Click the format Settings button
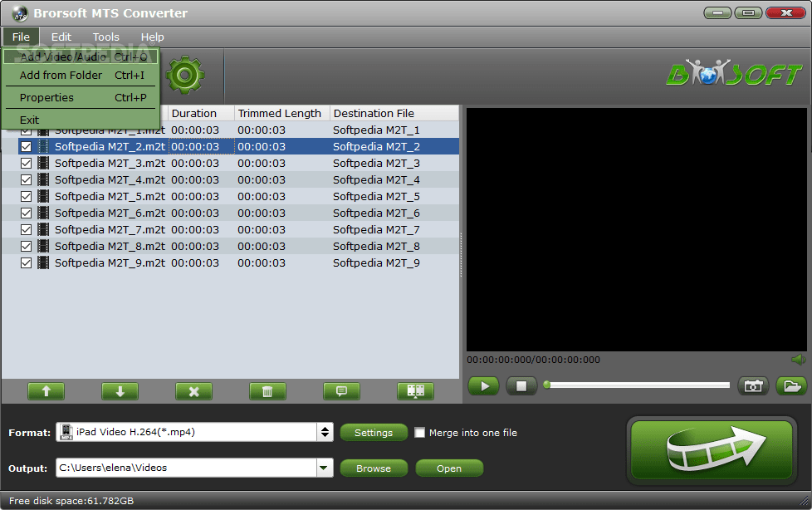This screenshot has width=812, height=510. point(374,433)
